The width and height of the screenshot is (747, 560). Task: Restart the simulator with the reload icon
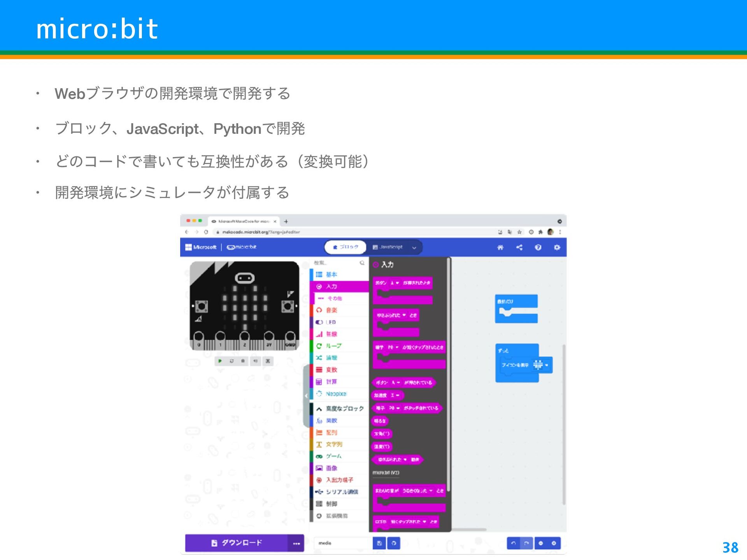pos(232,361)
